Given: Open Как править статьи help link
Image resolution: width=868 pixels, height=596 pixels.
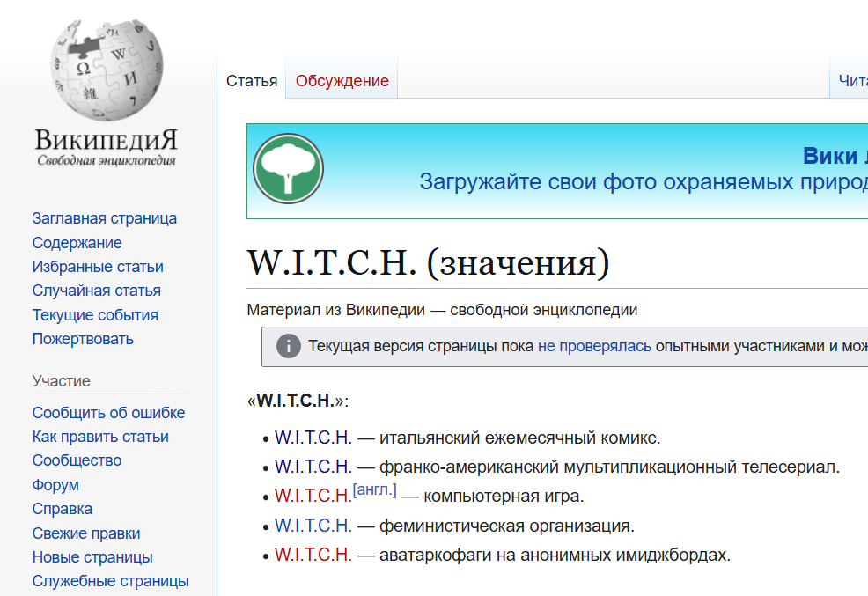Looking at the screenshot, I should click(x=100, y=437).
